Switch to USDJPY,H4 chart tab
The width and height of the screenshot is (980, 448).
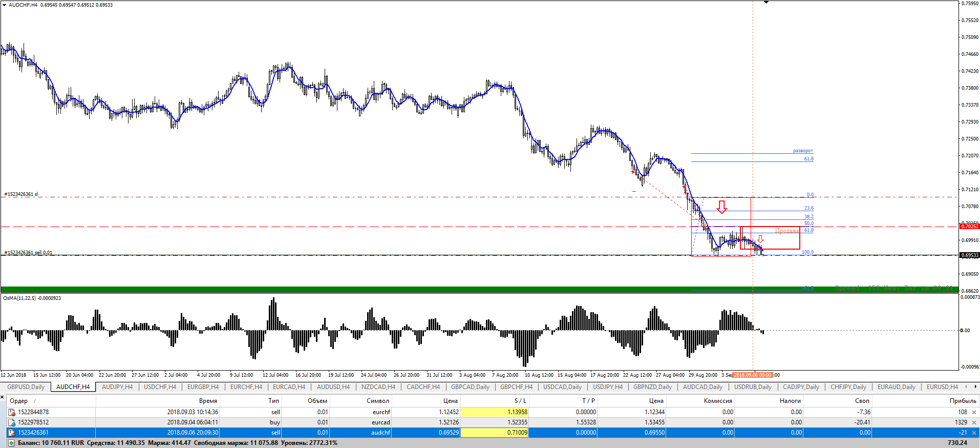point(608,387)
